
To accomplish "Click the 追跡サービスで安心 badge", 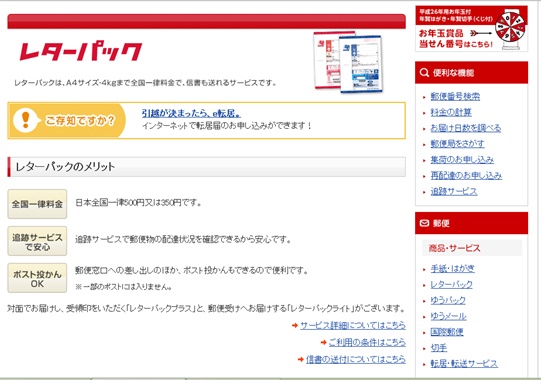I will [37, 241].
